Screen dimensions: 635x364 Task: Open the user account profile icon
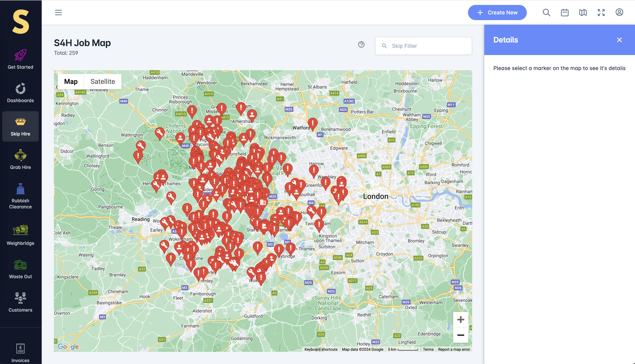tap(619, 12)
